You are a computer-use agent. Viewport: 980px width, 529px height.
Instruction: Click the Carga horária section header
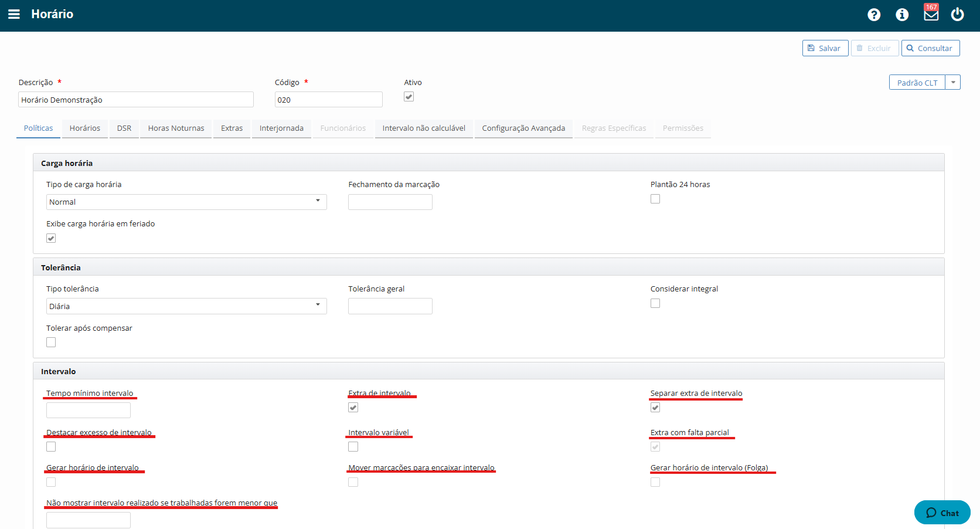click(489, 163)
